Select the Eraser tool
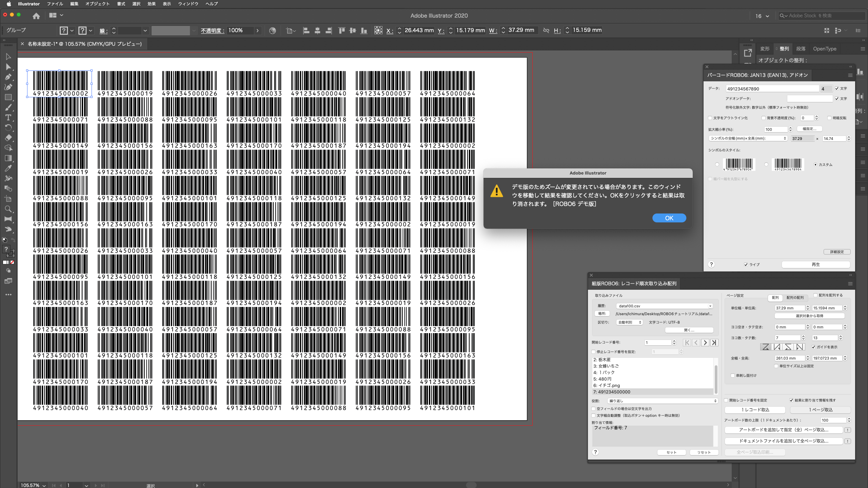The width and height of the screenshot is (868, 488). pyautogui.click(x=8, y=138)
